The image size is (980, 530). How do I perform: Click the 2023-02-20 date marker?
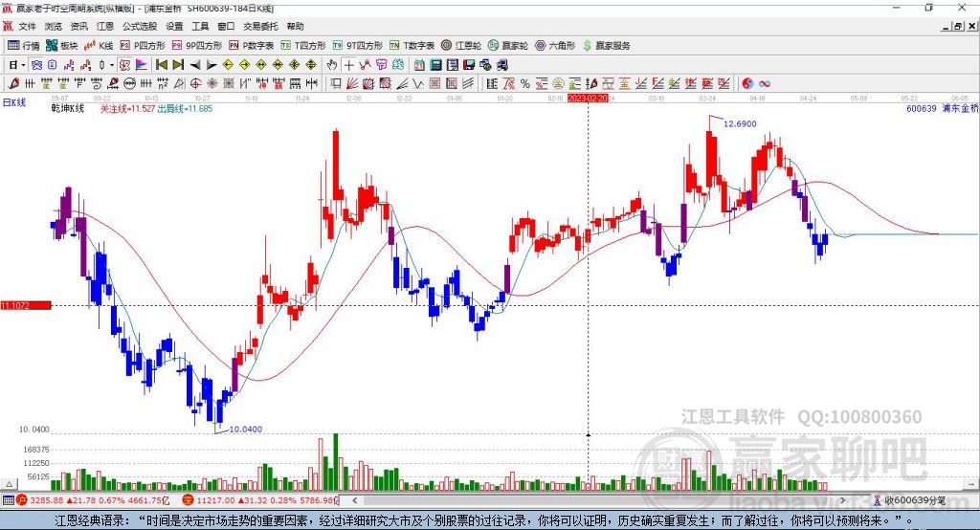click(x=588, y=99)
